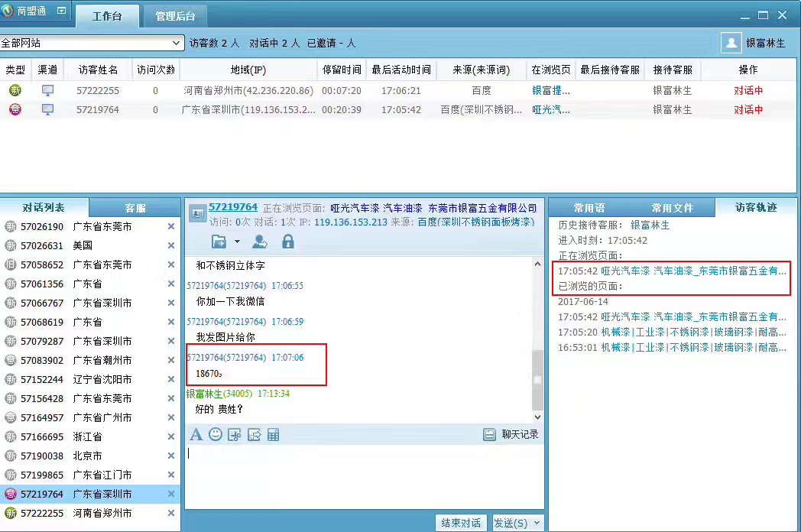This screenshot has height=532, width=801.
Task: Click the 银富林生 user avatar icon
Action: pyautogui.click(x=730, y=43)
